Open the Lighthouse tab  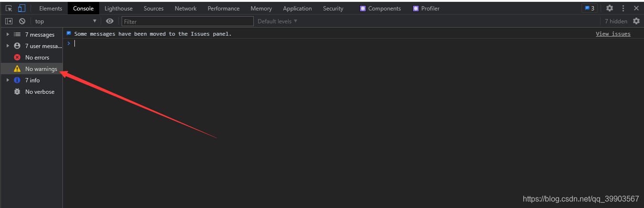(x=119, y=9)
